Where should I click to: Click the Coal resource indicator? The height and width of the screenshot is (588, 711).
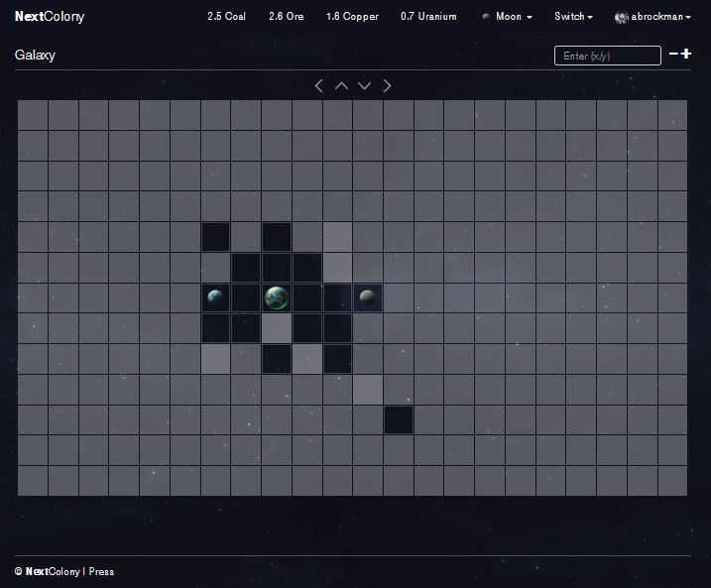tap(227, 16)
